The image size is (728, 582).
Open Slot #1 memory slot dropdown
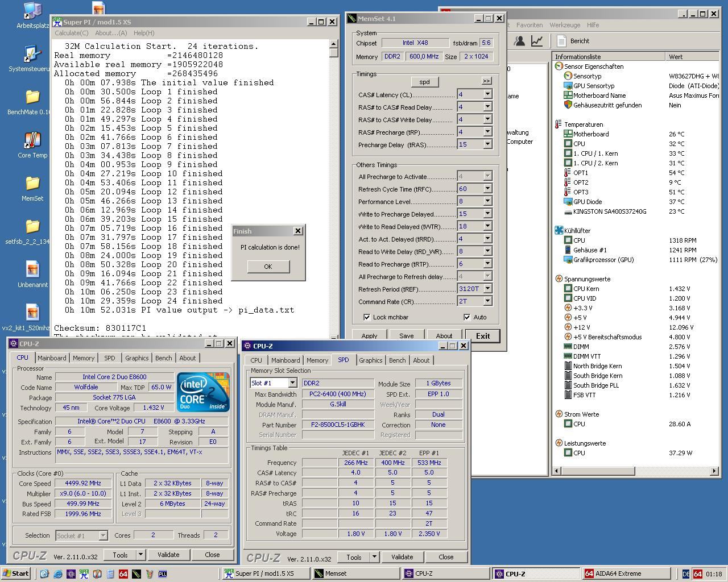point(292,383)
